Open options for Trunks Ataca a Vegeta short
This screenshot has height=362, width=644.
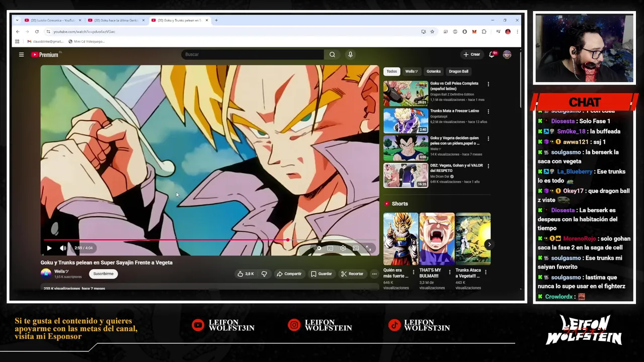tap(486, 272)
